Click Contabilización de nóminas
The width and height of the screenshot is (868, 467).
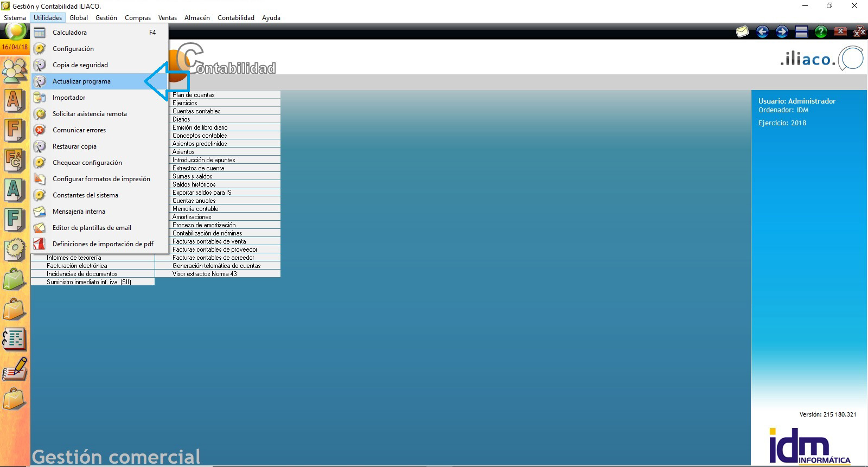(x=225, y=233)
